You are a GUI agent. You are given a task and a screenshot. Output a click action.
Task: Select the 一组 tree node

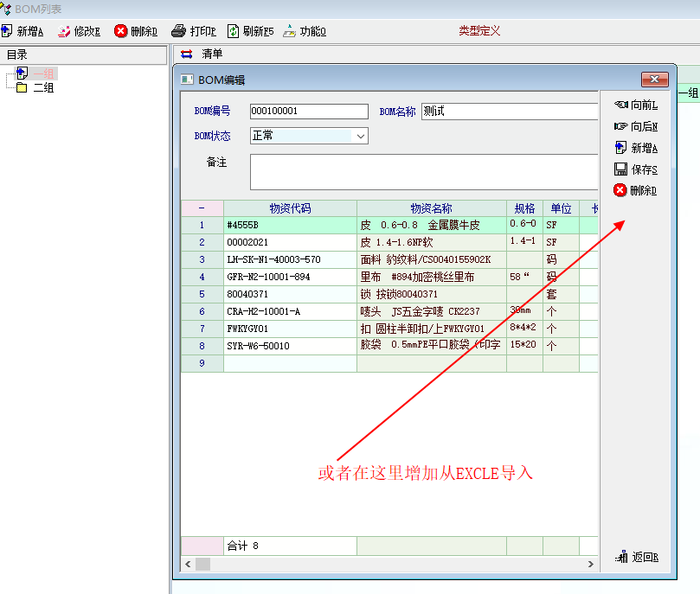click(x=43, y=73)
